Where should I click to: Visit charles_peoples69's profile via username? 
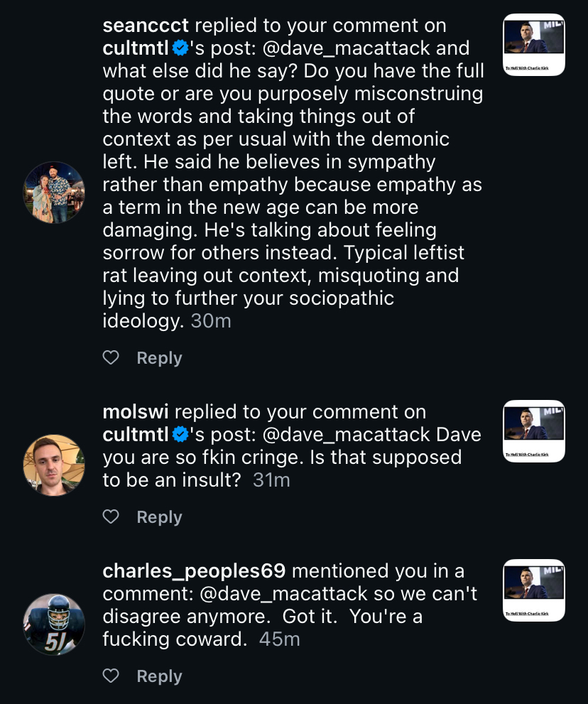tap(194, 571)
